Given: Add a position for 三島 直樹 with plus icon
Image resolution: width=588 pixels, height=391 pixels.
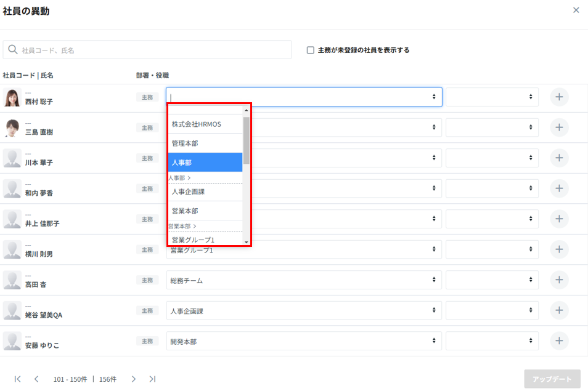Looking at the screenshot, I should [x=558, y=127].
